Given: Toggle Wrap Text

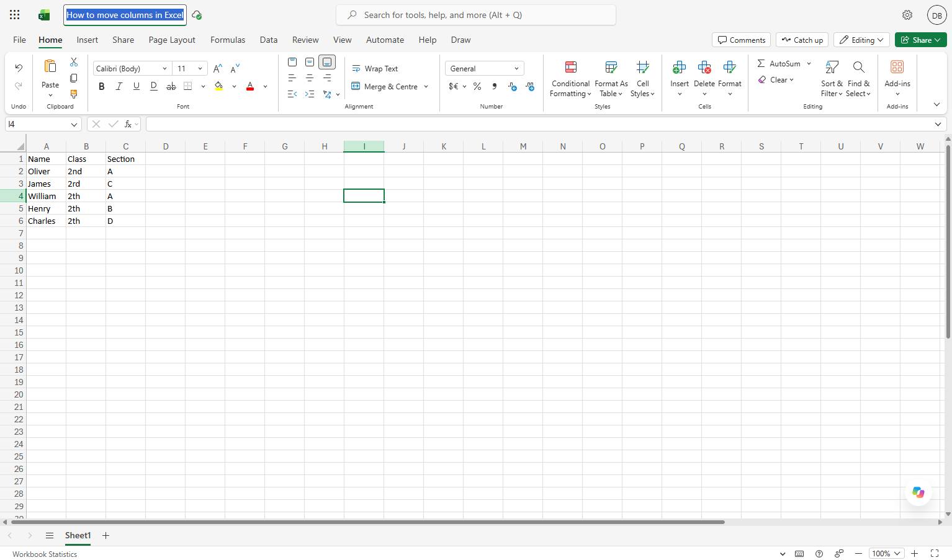Looking at the screenshot, I should pos(375,69).
